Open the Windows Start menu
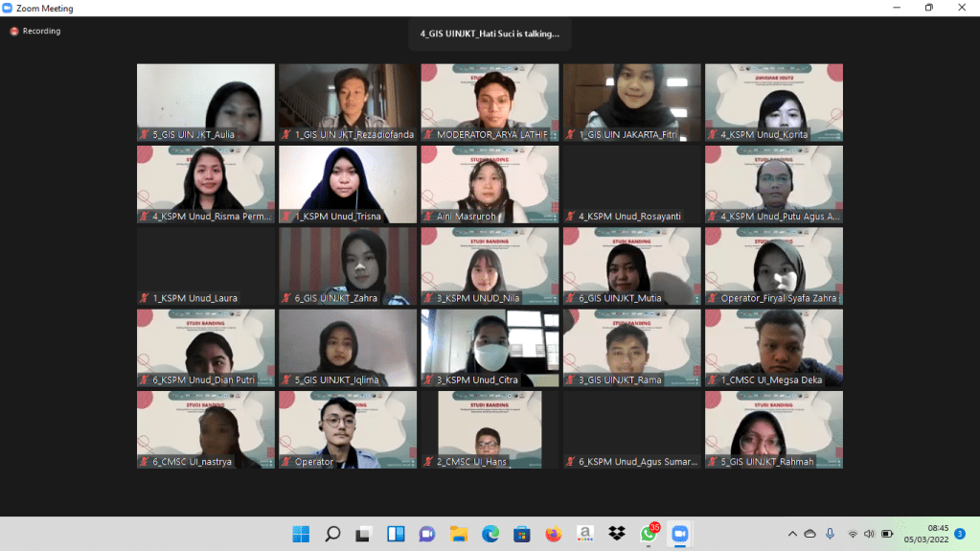 pos(301,534)
